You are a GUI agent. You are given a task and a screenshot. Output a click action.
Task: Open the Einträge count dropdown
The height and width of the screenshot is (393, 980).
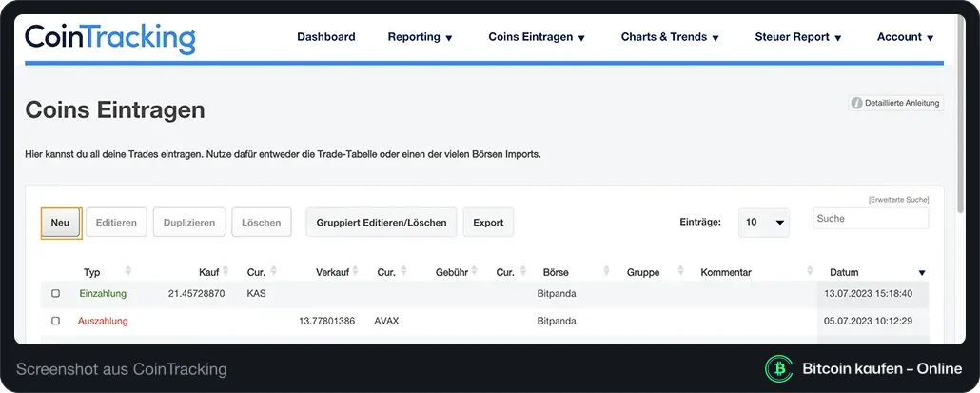click(x=764, y=223)
